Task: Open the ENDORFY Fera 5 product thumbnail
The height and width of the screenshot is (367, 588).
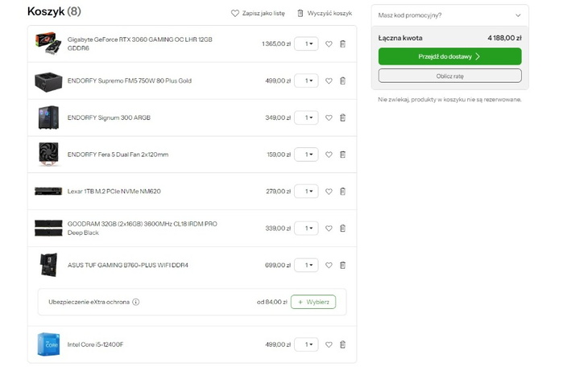Action: (x=48, y=155)
